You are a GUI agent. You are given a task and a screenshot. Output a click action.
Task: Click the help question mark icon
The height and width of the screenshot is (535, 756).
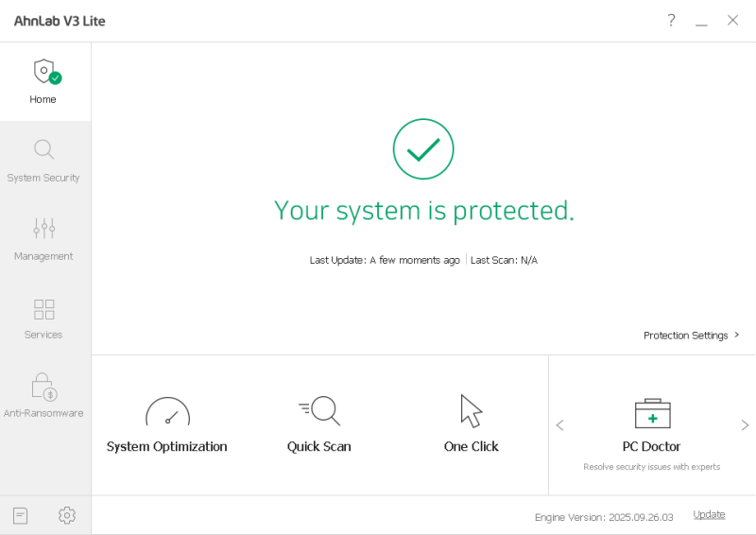[x=671, y=21]
